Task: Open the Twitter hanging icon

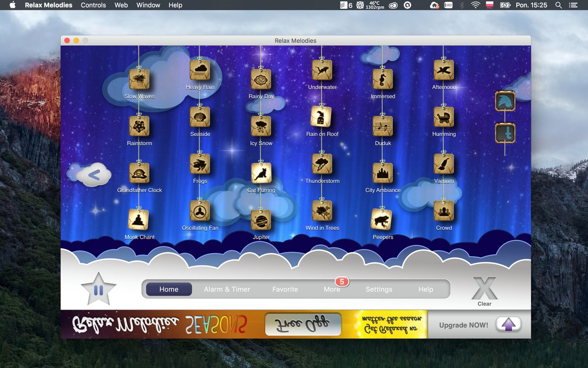Action: point(505,133)
